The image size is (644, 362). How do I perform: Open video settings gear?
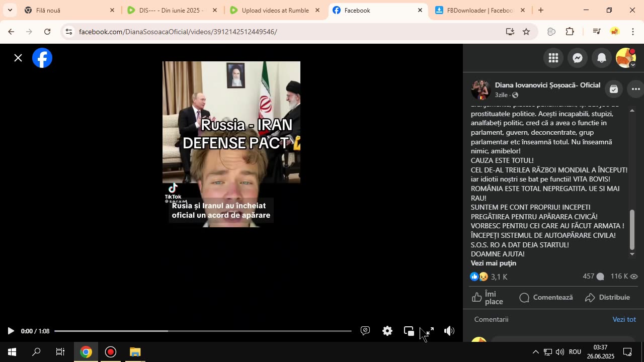387,331
